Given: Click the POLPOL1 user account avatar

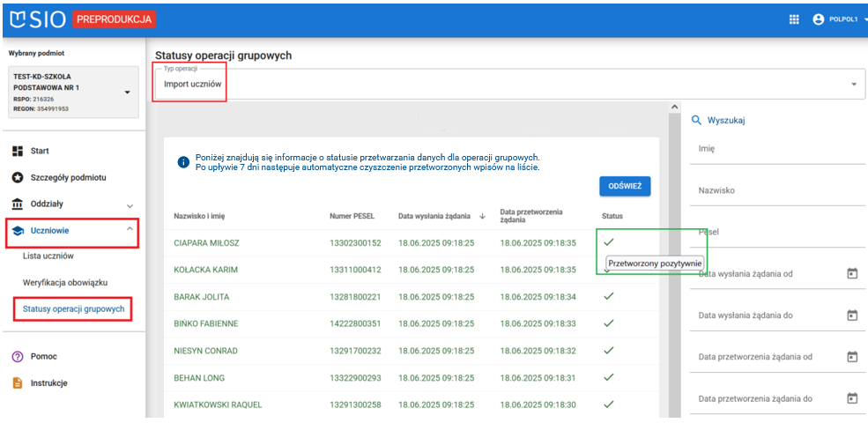Looking at the screenshot, I should coord(818,19).
